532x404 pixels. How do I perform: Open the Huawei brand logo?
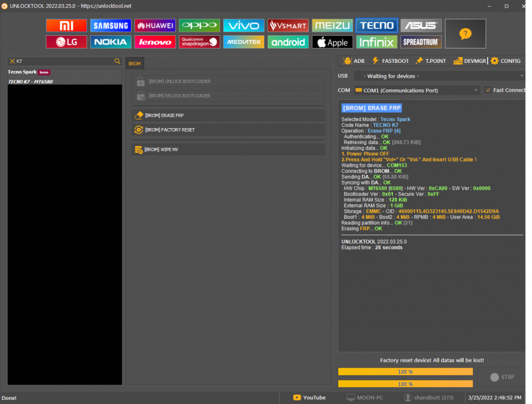(x=155, y=25)
